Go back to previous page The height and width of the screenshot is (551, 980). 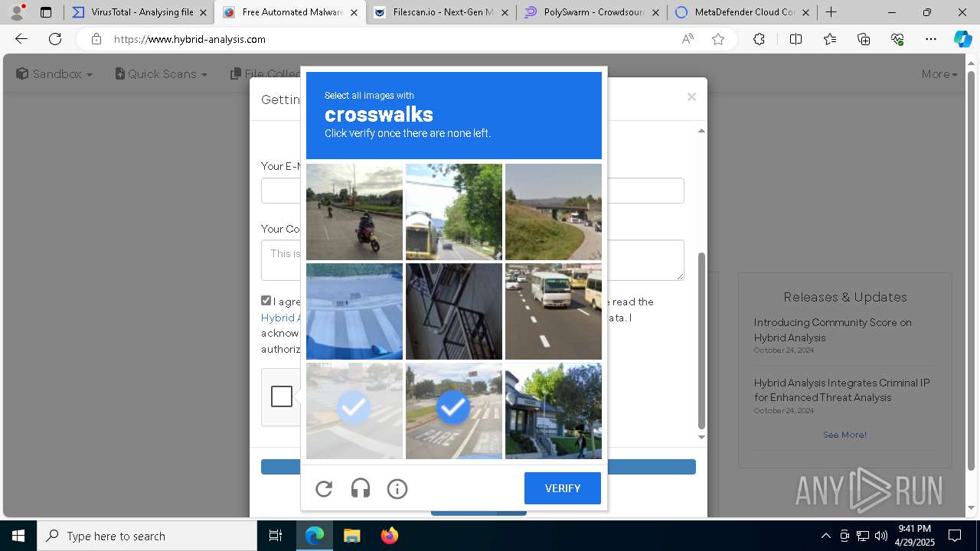(x=21, y=39)
